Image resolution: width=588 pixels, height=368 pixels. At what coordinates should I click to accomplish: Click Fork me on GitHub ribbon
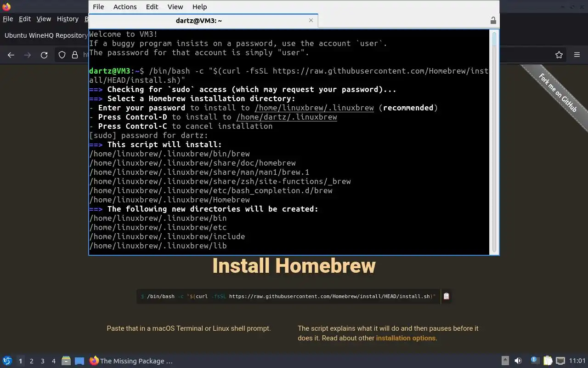click(x=558, y=92)
